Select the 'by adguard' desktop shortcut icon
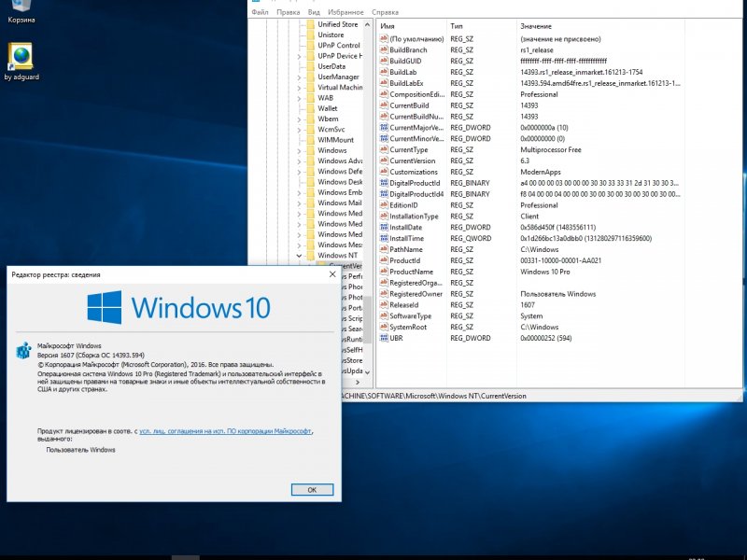The width and height of the screenshot is (747, 560). [x=21, y=62]
